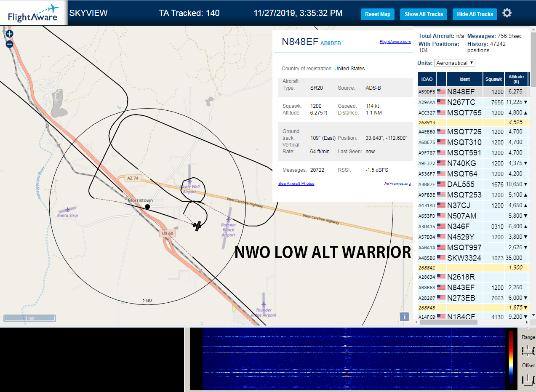
Task: Click the scroll-down arrow of aircraft table
Action: (533, 315)
